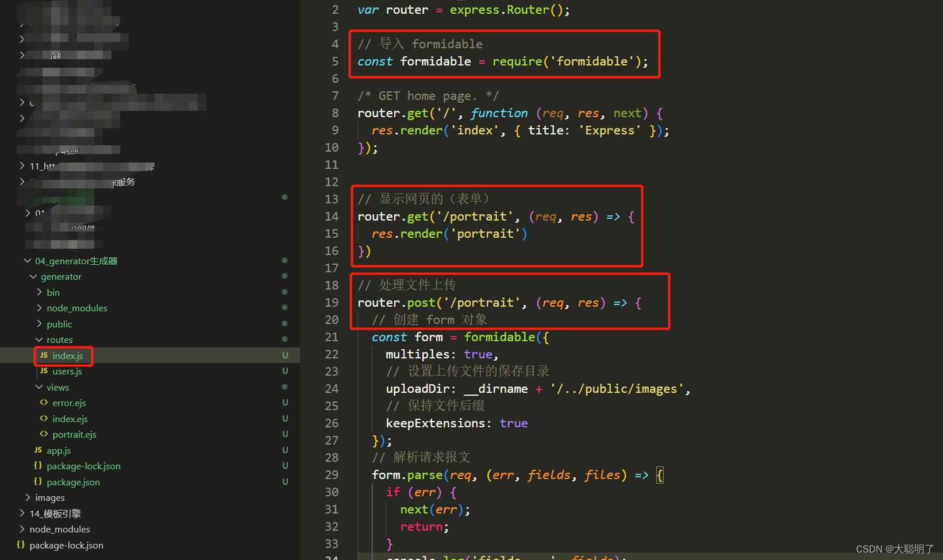Click the U badge next to app.js

285,450
